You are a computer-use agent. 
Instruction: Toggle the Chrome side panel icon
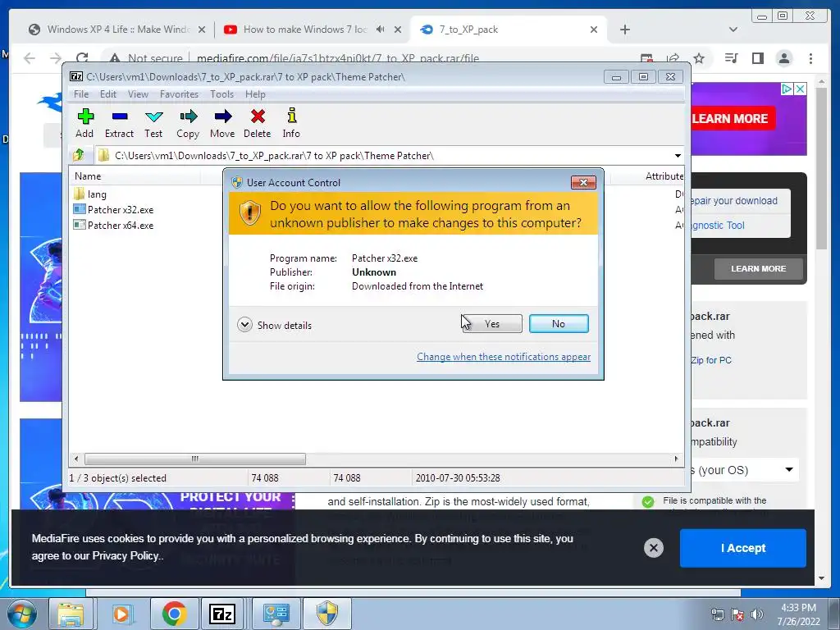click(757, 58)
